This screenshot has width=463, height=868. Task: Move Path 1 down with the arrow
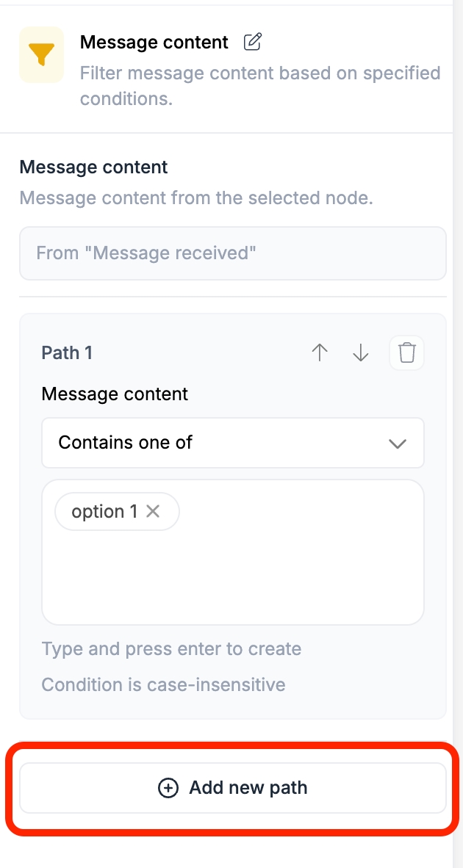[361, 353]
